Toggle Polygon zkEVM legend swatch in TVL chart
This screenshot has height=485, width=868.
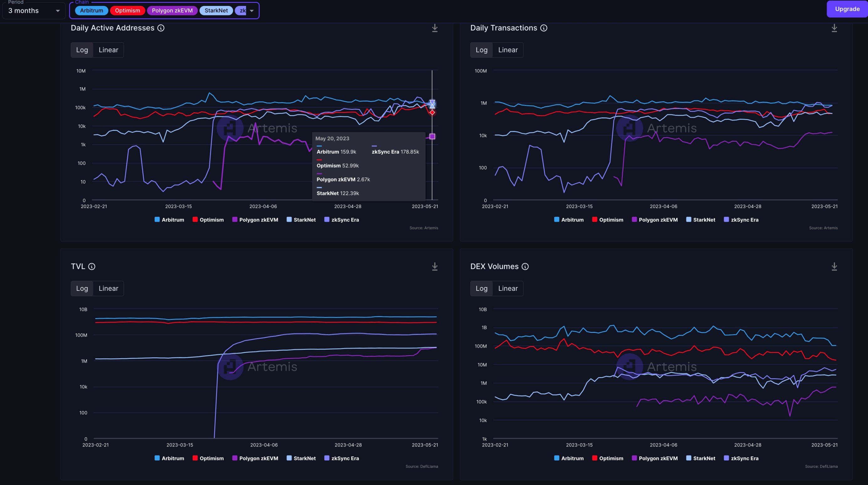[235, 458]
